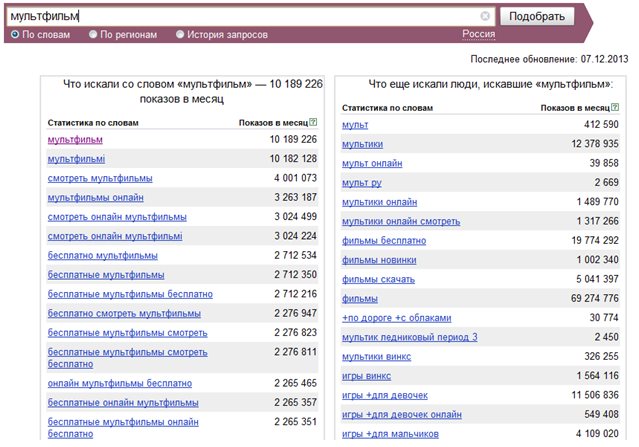Open the 'мульт онлайн' related link
This screenshot has height=447, width=639.
pyautogui.click(x=374, y=163)
